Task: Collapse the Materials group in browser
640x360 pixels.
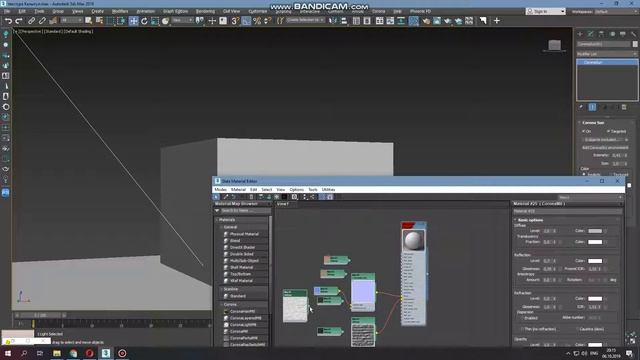Action: (217, 220)
